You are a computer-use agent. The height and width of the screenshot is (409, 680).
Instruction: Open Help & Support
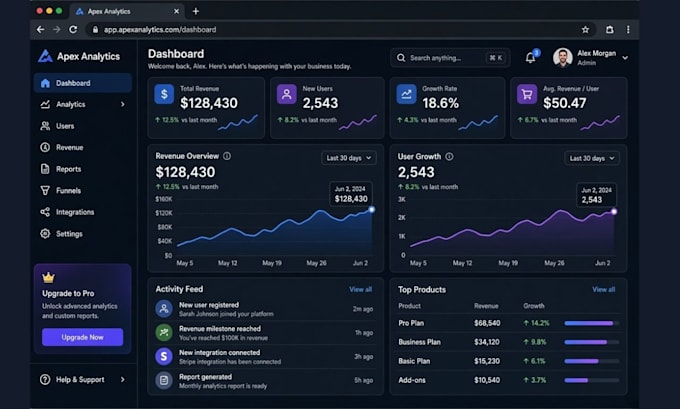tap(82, 380)
